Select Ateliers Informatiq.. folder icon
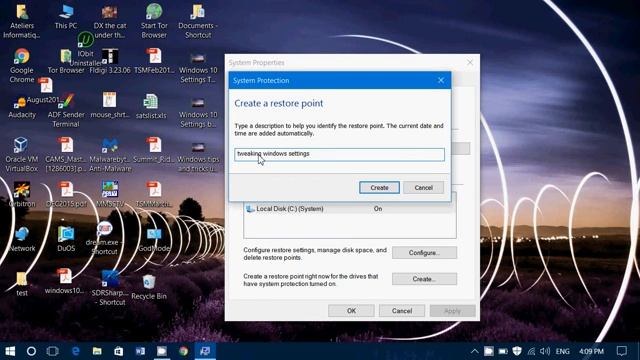The height and width of the screenshot is (360, 640). [22, 21]
